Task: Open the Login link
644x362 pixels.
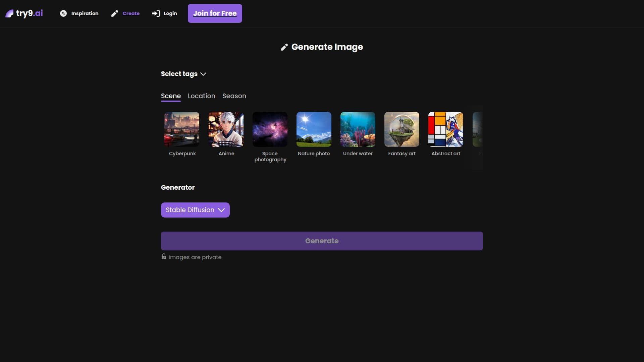Action: (x=164, y=13)
